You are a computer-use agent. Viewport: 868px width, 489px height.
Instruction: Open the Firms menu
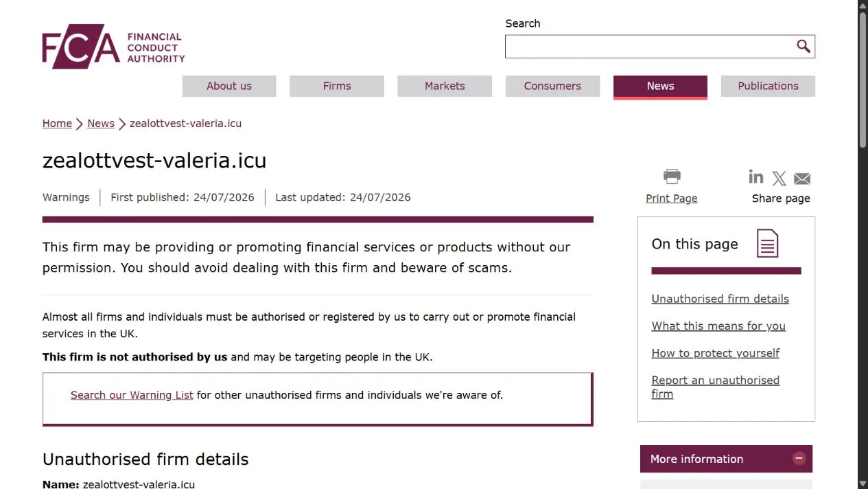(x=337, y=86)
